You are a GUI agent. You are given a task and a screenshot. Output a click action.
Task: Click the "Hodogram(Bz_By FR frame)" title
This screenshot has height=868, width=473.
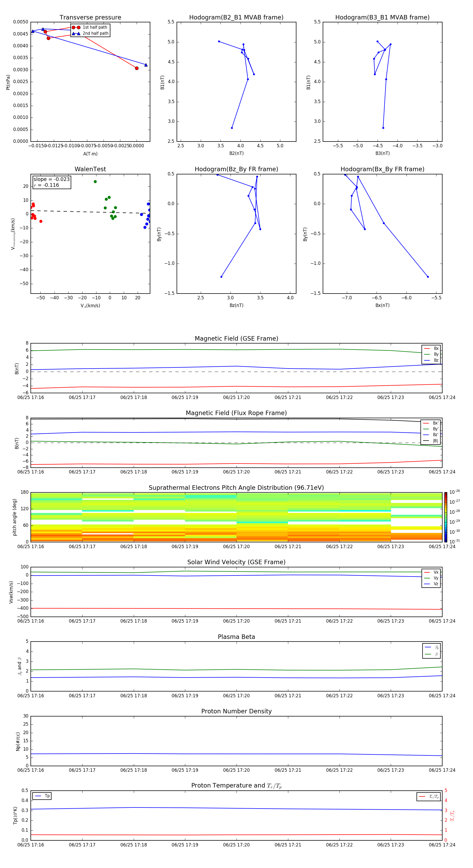click(236, 169)
